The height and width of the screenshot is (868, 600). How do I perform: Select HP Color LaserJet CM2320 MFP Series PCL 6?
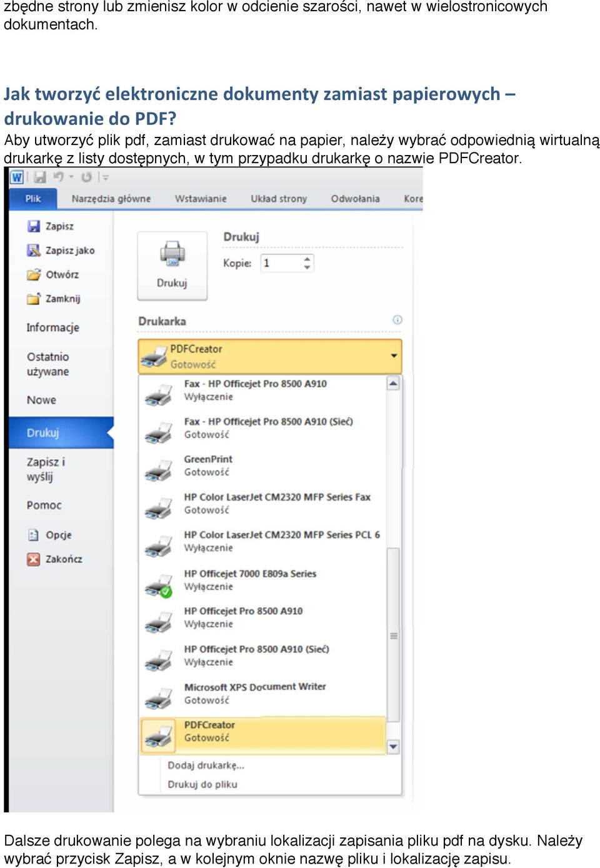[262, 541]
